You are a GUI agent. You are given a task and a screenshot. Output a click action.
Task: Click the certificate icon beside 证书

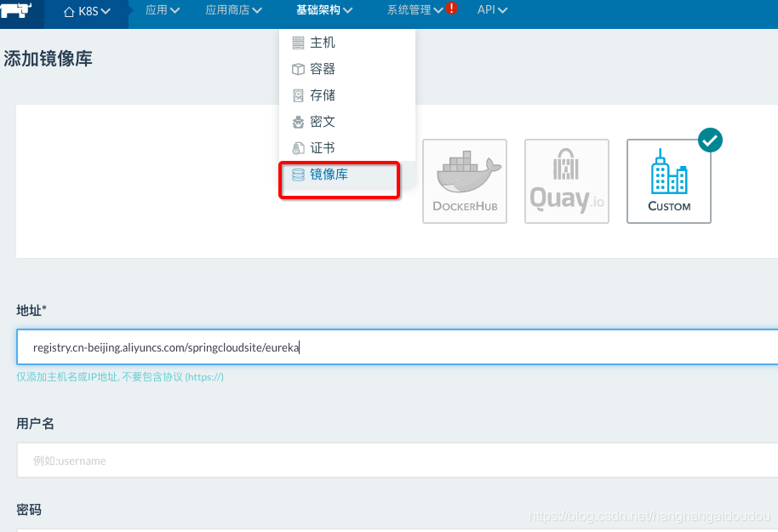(298, 148)
